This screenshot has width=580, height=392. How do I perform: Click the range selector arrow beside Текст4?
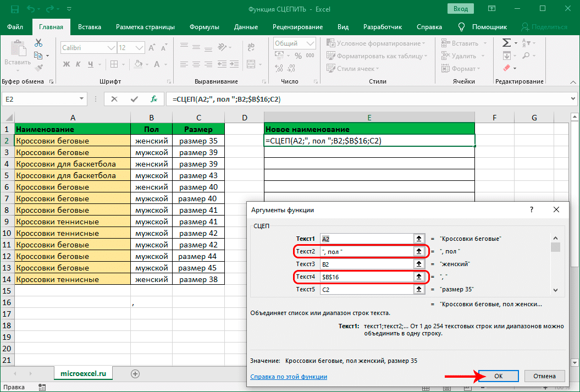[x=419, y=277]
